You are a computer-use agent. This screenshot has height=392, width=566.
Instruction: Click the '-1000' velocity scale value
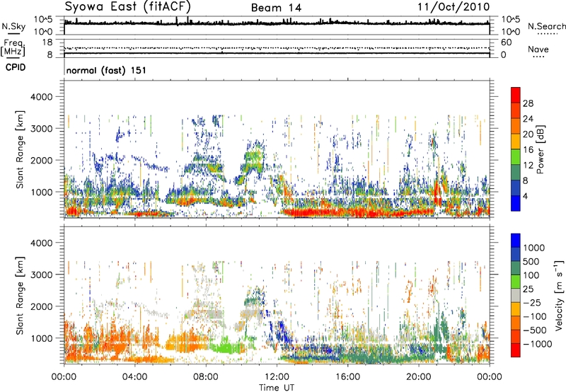(538, 344)
